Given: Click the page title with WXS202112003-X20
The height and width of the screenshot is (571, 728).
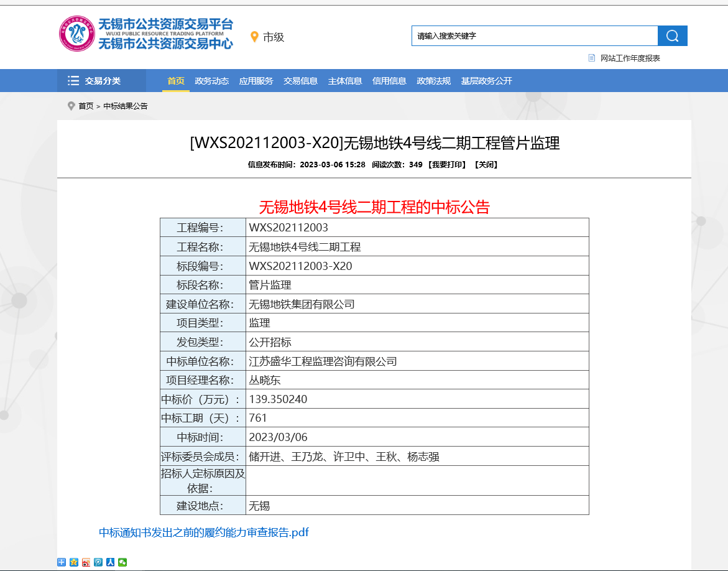Looking at the screenshot, I should click(375, 143).
